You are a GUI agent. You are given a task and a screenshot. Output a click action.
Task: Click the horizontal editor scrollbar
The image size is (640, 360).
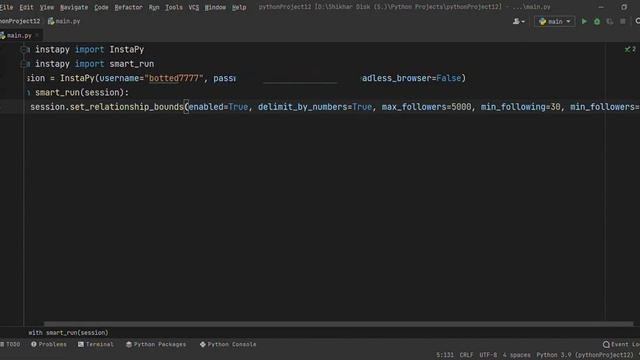338,324
